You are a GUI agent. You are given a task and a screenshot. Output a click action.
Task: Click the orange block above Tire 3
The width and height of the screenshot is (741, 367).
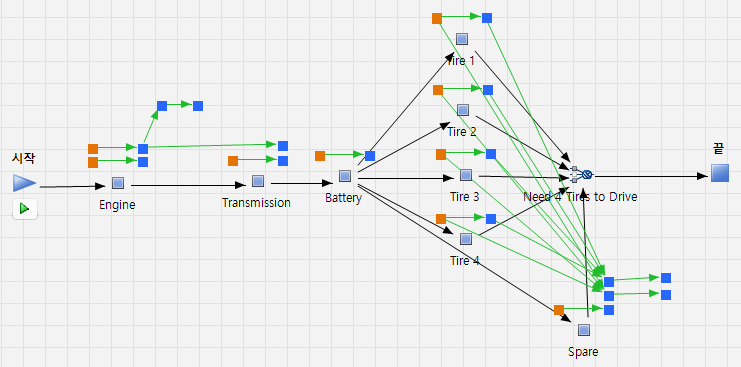(441, 154)
